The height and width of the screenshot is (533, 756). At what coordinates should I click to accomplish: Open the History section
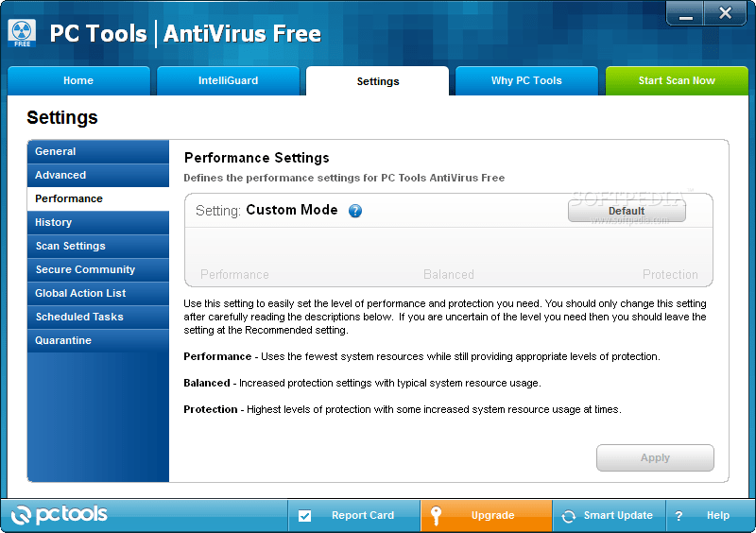click(98, 222)
